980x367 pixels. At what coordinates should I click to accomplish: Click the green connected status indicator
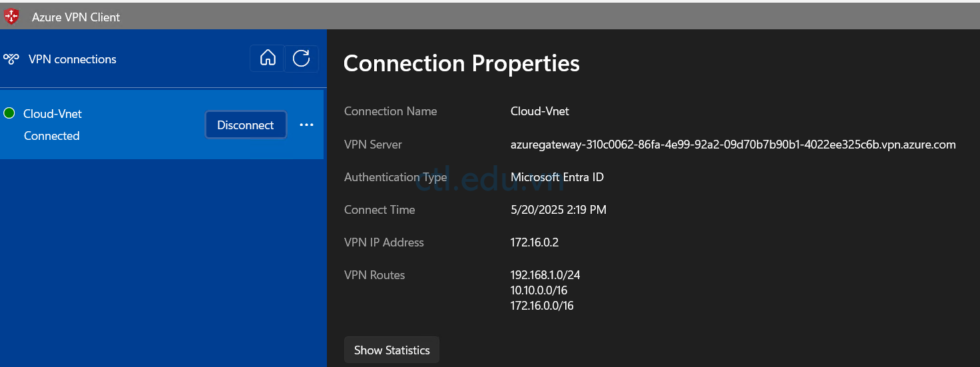(x=9, y=113)
